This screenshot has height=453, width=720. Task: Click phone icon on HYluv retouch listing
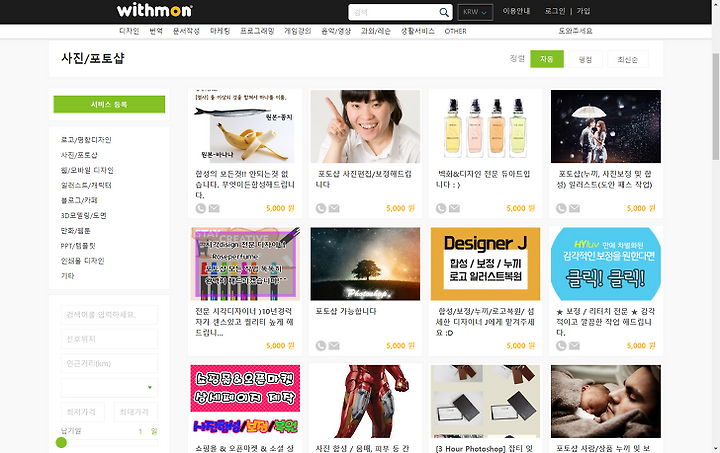coord(561,346)
